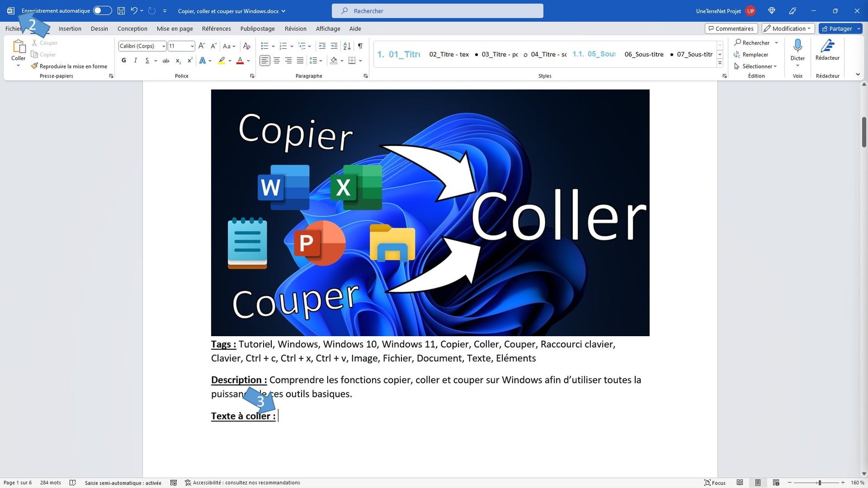Viewport: 868px width, 488px height.
Task: Center the paragraph alignment
Action: click(277, 60)
